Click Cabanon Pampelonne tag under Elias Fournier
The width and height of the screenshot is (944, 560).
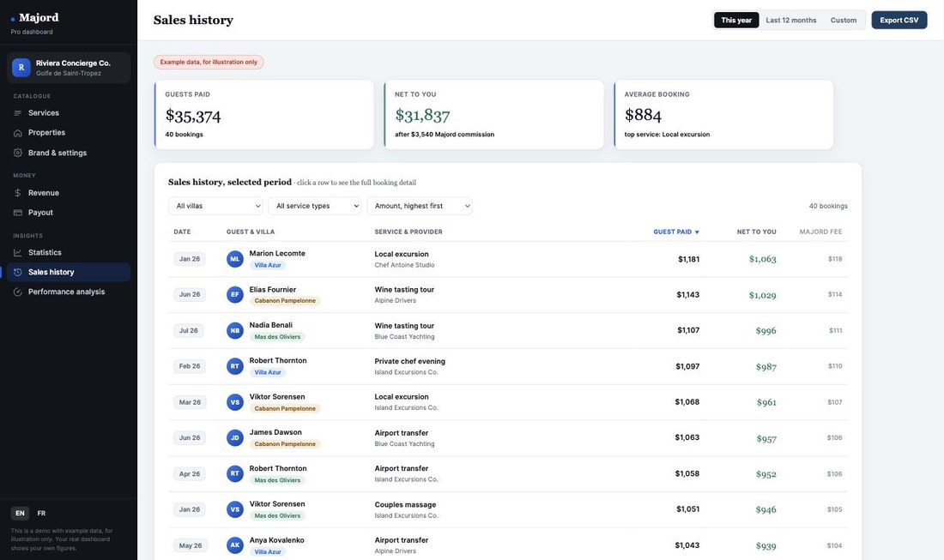(x=285, y=301)
